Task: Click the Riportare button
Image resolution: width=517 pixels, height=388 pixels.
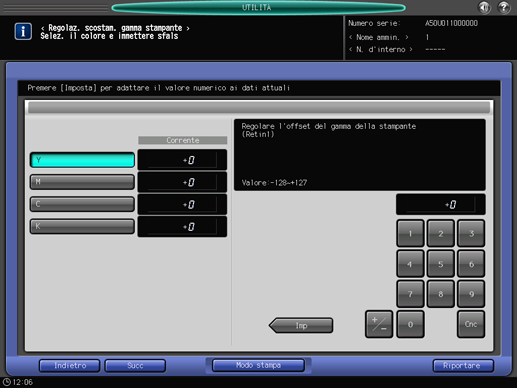Action: 463,366
